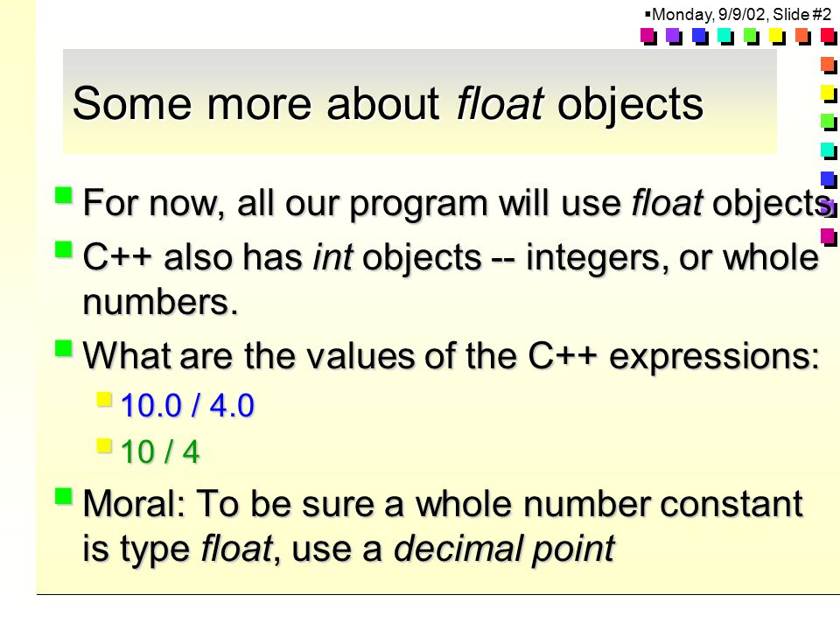Click the 'Monday, 9/9/02, Slide #2' header text

click(x=741, y=14)
